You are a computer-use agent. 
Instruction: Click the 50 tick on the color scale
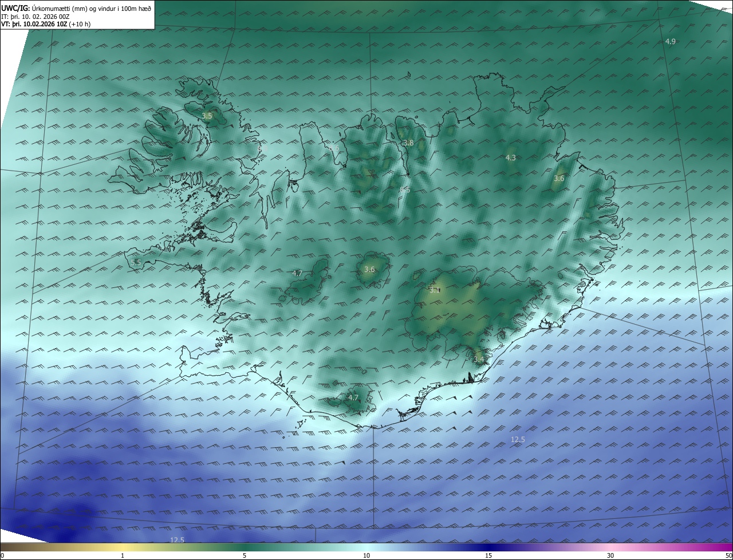[728, 555]
